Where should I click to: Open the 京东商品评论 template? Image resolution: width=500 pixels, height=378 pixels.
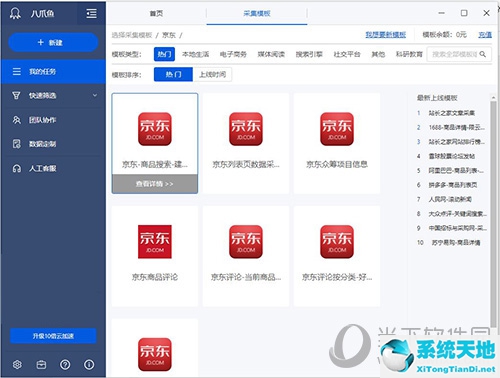point(155,256)
